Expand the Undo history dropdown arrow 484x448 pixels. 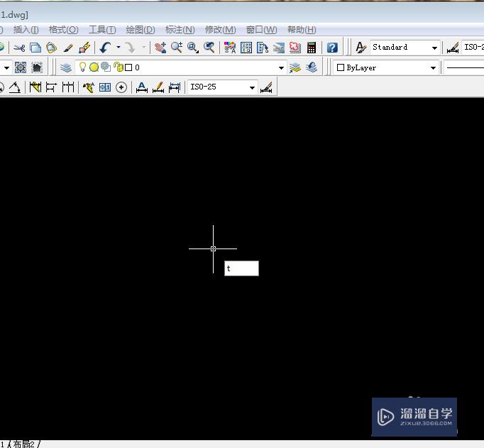coord(119,48)
